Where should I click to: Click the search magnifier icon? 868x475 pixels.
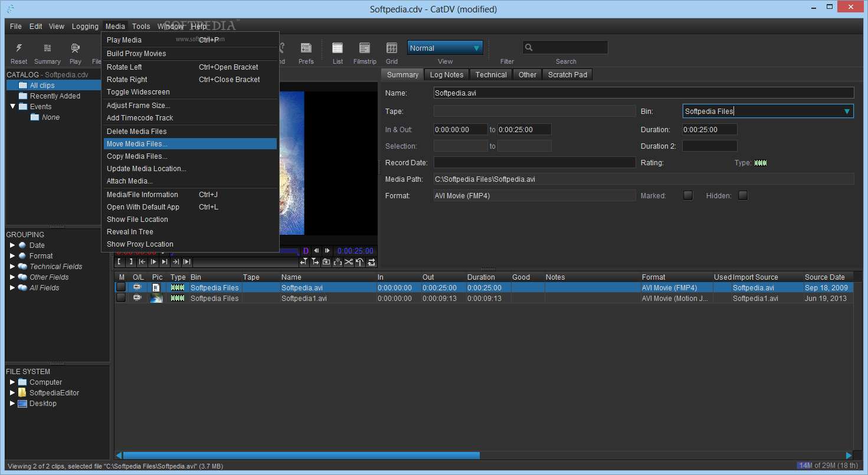click(x=529, y=48)
